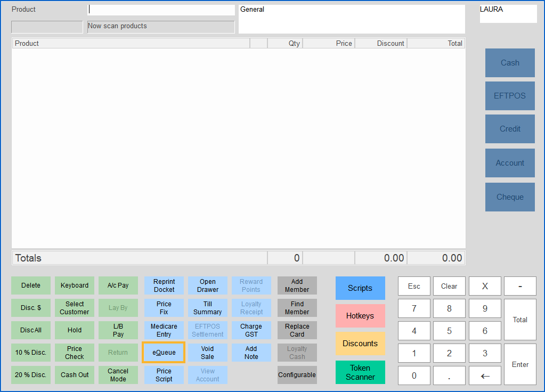Viewport: 545px width, 392px height.
Task: Open Till Summary
Action: [207, 308]
